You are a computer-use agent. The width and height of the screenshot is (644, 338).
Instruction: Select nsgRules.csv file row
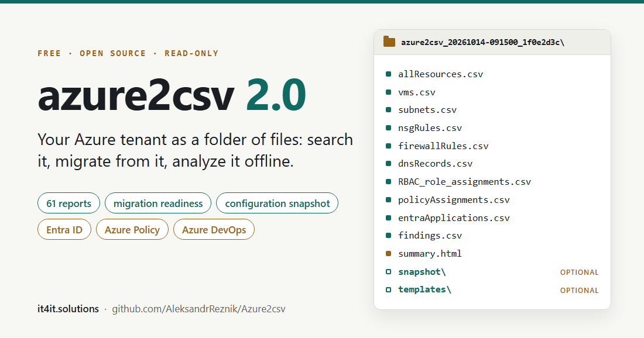pos(430,128)
